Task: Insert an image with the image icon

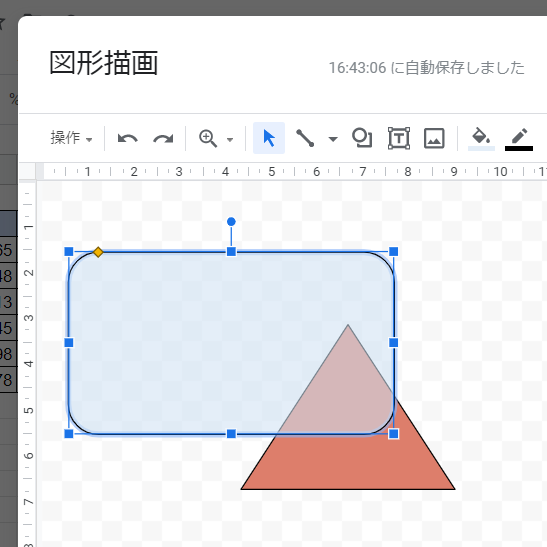Action: tap(434, 138)
